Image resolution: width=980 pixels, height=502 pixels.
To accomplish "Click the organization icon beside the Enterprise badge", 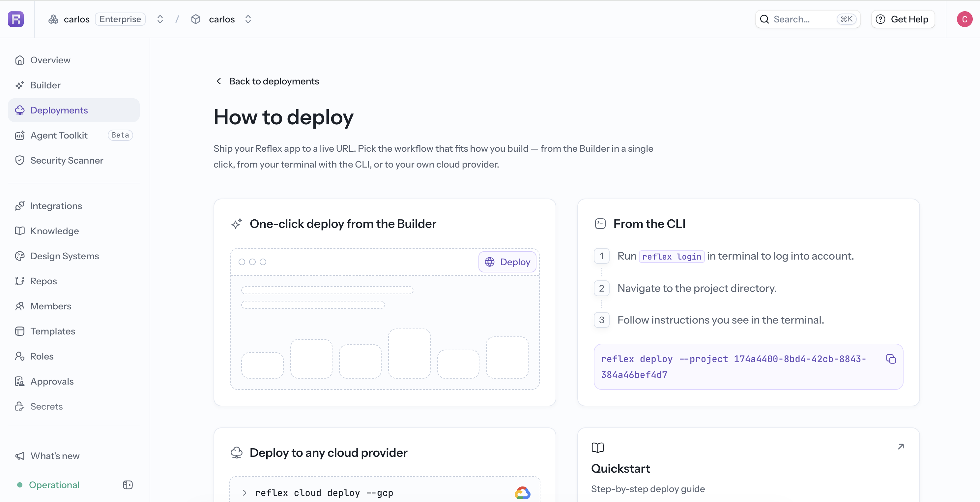I will (x=53, y=19).
